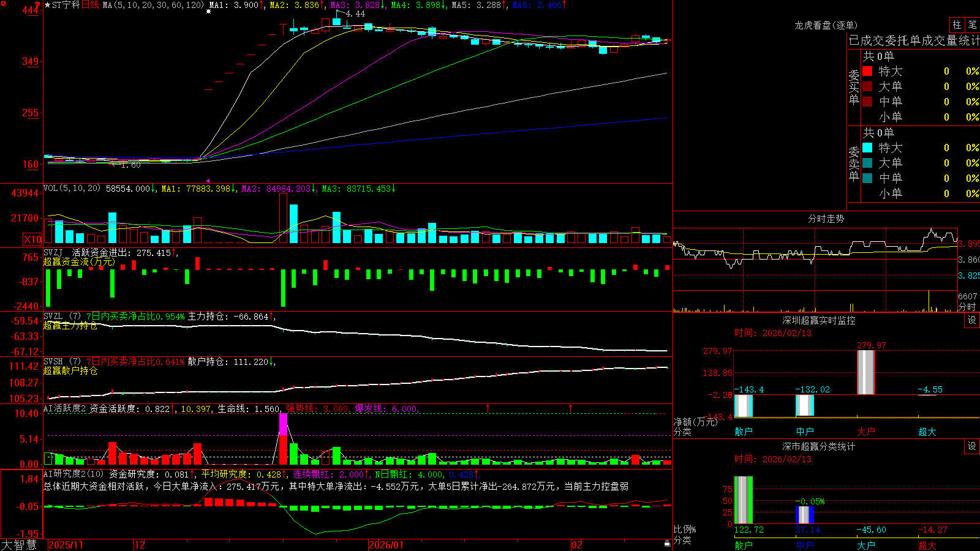Open 设 settings for 深圳超赢实时监控
The width and height of the screenshot is (980, 551).
point(972,320)
